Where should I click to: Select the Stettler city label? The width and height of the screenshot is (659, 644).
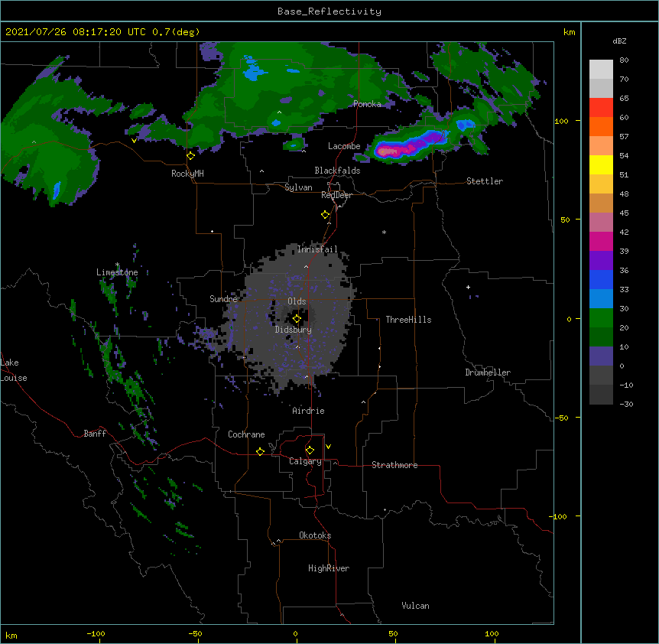click(x=485, y=181)
